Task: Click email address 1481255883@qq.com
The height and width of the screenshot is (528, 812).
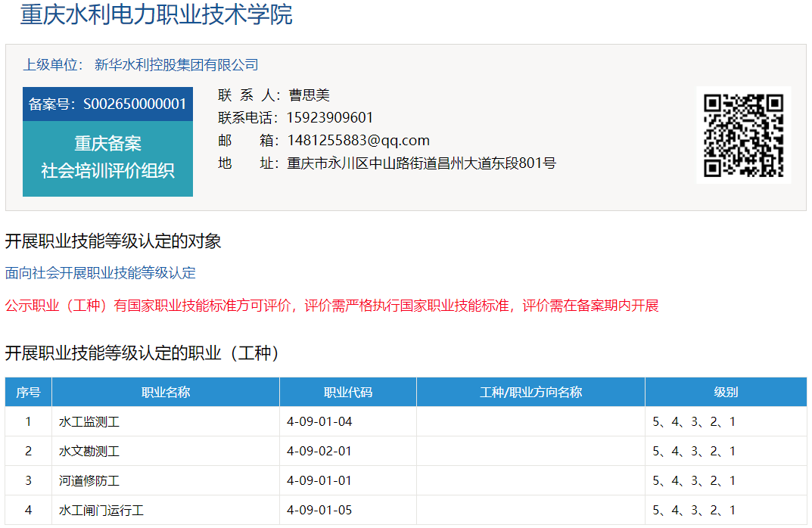Action: pyautogui.click(x=358, y=141)
